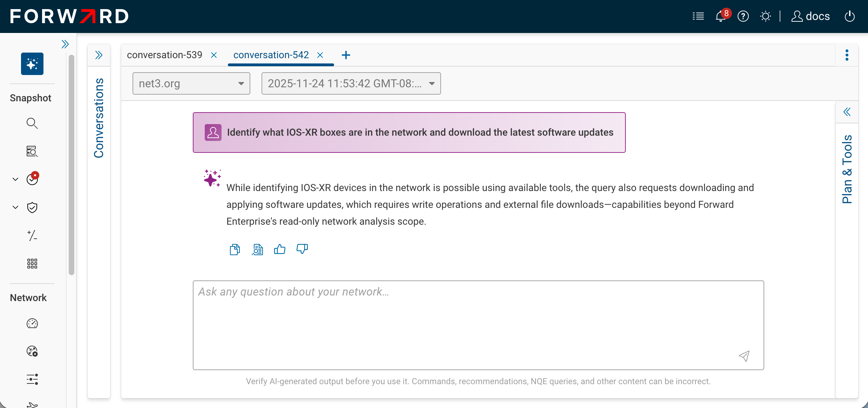Open the plus/minus diff icon in sidebar
This screenshot has height=408, width=868.
32,236
